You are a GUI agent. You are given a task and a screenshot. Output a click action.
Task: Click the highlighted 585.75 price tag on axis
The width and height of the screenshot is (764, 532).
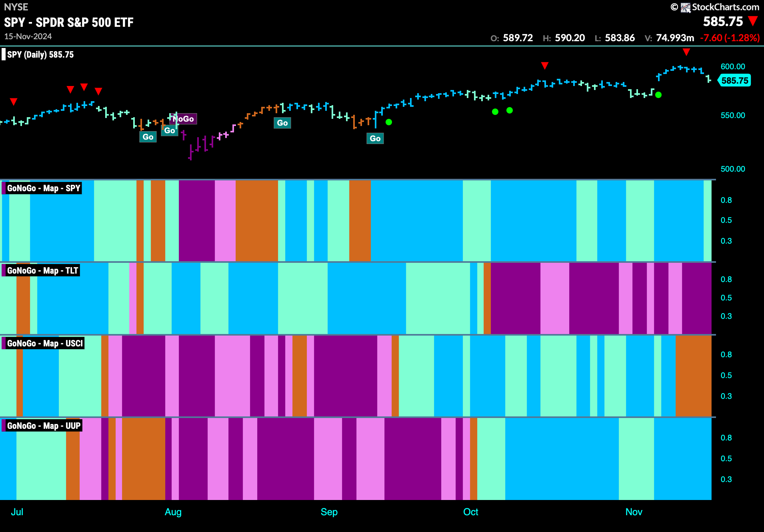(734, 80)
